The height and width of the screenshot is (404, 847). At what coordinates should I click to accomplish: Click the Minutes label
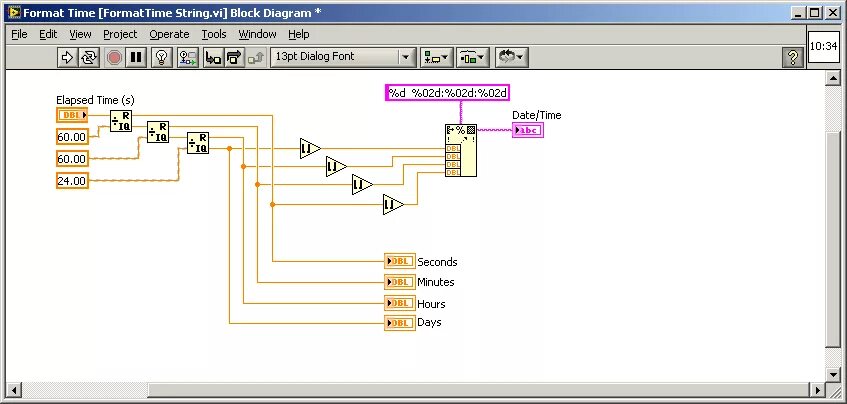(435, 282)
